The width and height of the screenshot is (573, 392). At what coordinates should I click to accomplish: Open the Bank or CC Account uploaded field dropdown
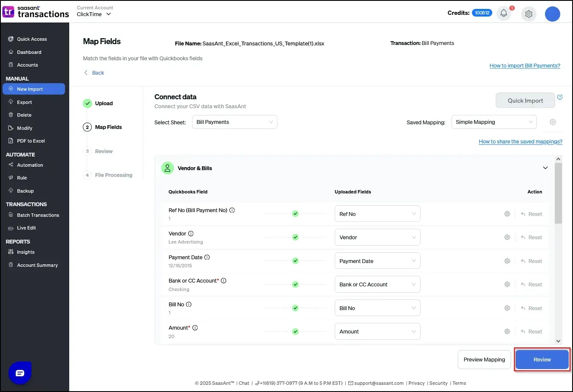click(378, 284)
